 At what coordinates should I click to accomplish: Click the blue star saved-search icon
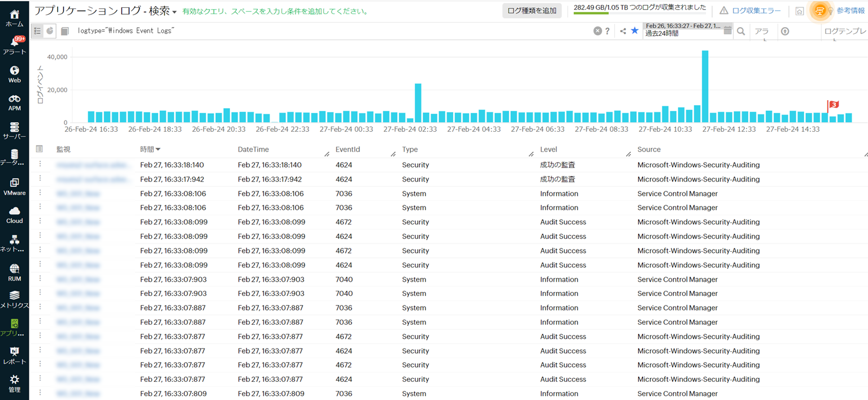635,31
